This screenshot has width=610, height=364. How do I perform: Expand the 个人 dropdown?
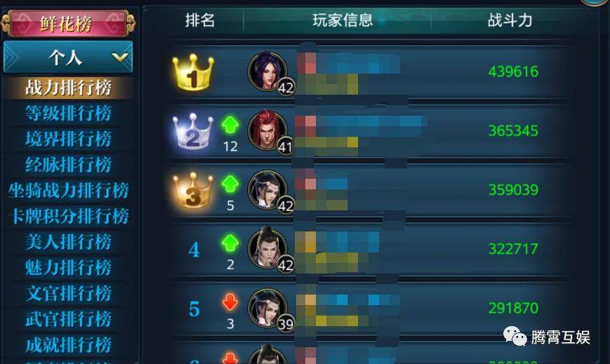(68, 58)
